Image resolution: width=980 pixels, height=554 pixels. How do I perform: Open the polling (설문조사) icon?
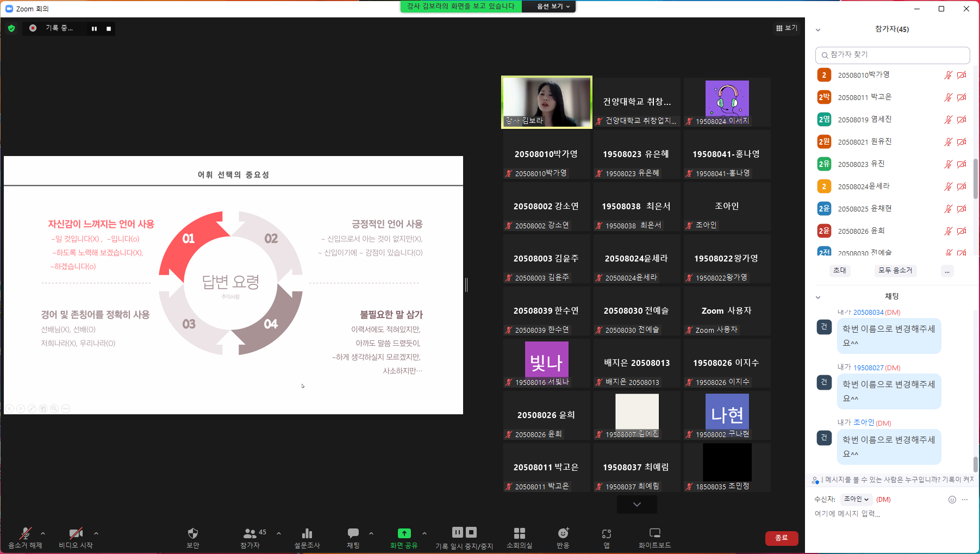point(307,533)
